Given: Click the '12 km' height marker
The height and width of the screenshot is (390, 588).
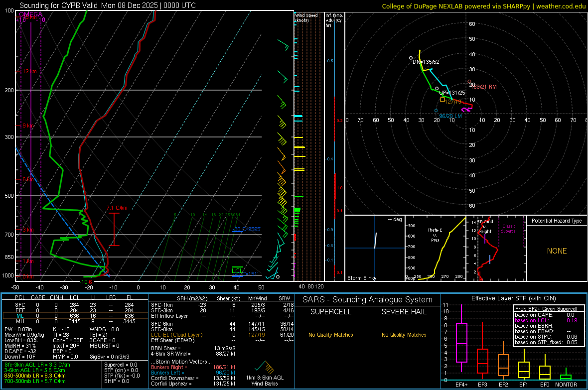Looking at the screenshot, I should pos(29,71).
